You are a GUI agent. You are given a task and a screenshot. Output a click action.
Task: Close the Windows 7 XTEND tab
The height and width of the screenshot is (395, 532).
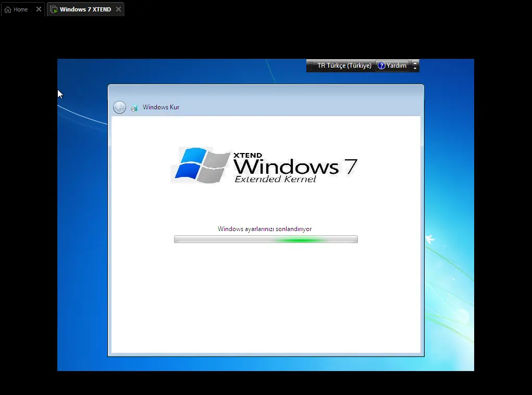(118, 9)
